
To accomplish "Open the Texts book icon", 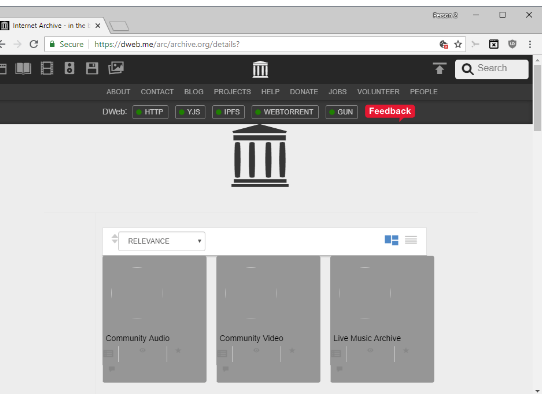I will click(23, 68).
